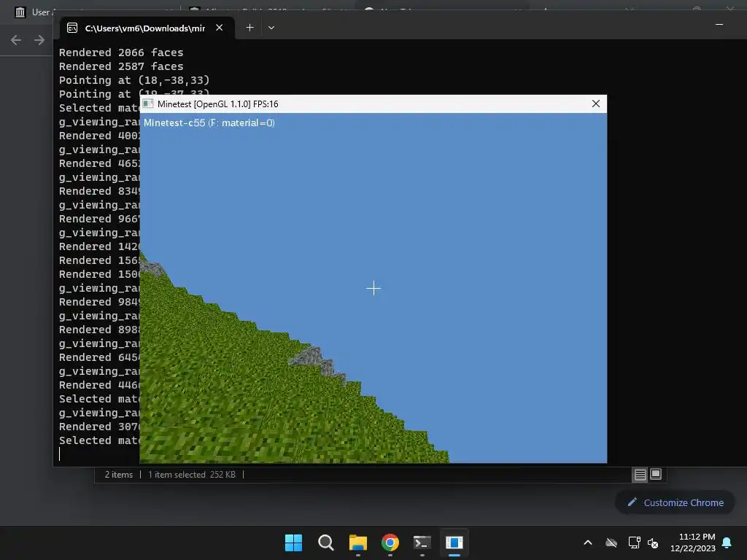The image size is (747, 560).
Task: Minimize the terminal window
Action: pyautogui.click(x=719, y=25)
